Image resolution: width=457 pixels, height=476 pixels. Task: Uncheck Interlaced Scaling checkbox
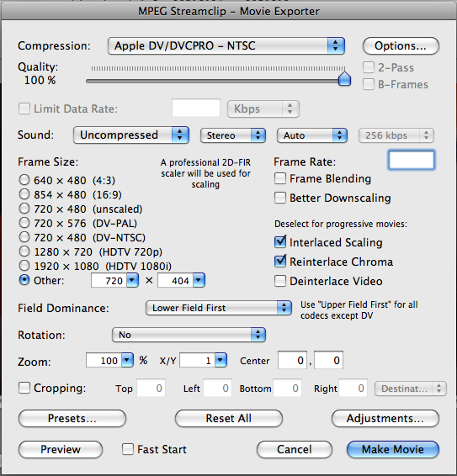pos(280,242)
